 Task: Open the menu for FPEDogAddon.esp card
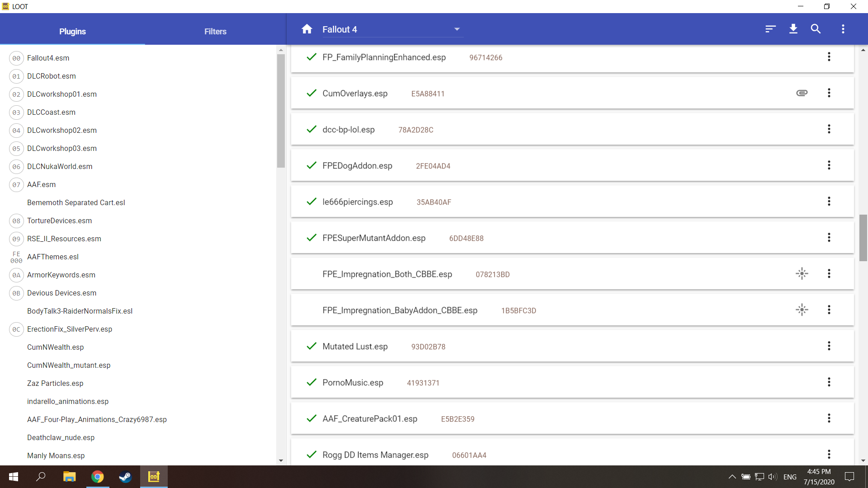[x=829, y=165]
